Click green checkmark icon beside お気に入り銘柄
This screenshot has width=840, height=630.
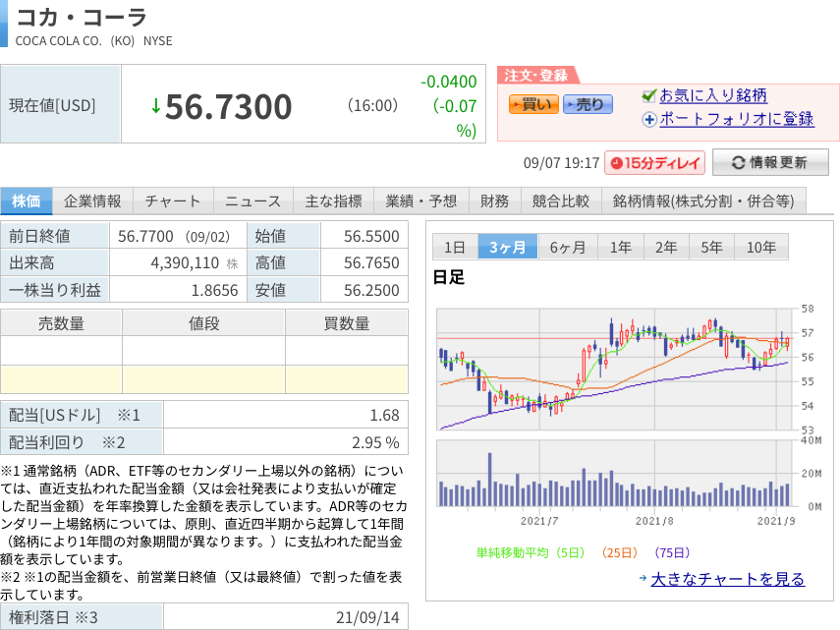tap(648, 96)
